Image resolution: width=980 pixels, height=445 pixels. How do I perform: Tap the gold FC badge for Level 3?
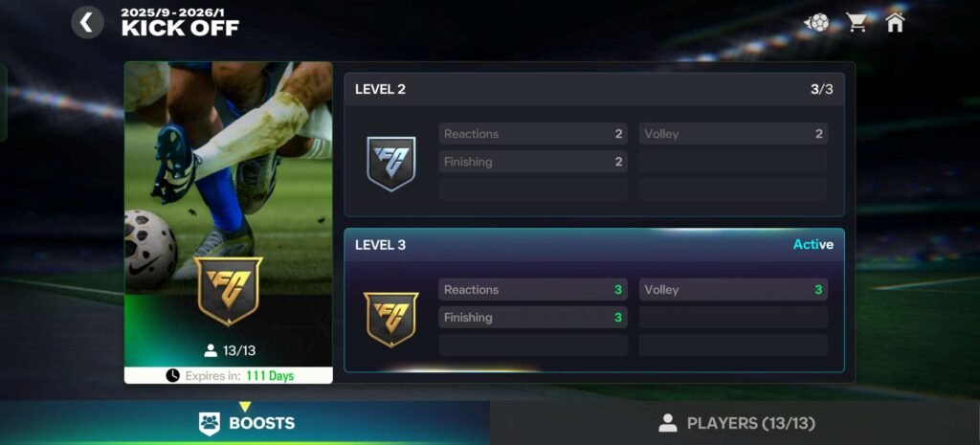click(391, 319)
